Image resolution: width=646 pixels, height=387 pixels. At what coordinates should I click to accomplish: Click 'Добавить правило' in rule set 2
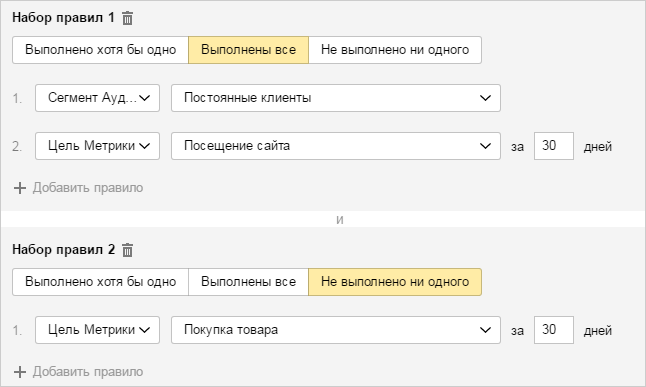pos(88,372)
